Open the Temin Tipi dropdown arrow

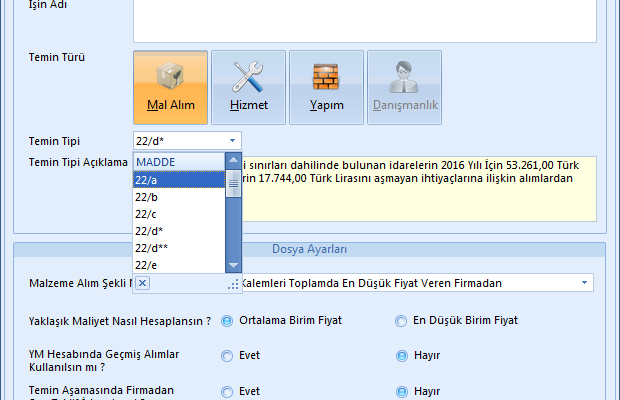pos(232,141)
